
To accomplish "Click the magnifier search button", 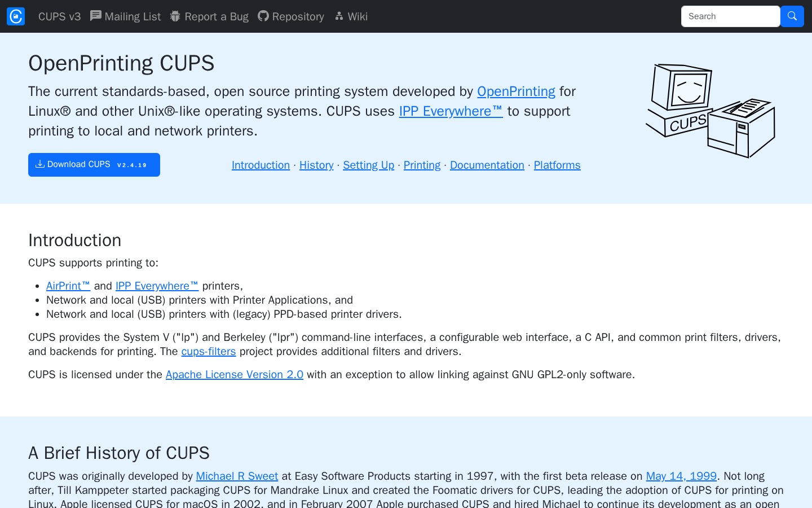I will (792, 16).
